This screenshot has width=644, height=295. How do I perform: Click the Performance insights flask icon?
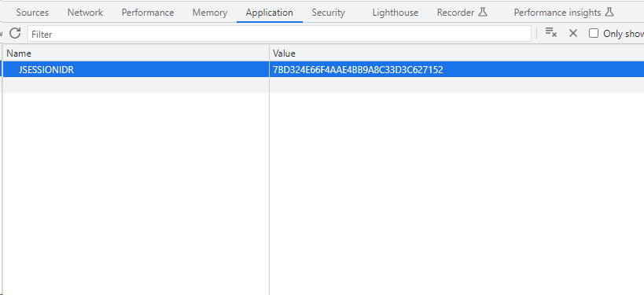609,13
